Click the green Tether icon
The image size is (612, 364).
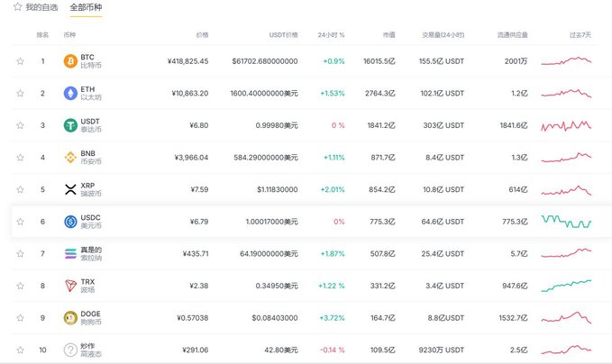tap(70, 125)
